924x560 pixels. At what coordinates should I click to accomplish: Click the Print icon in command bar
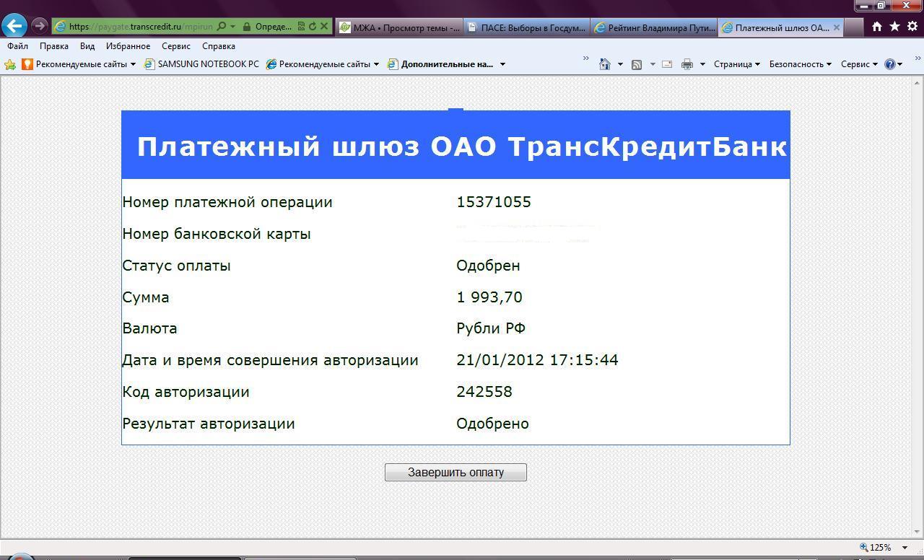[x=687, y=64]
